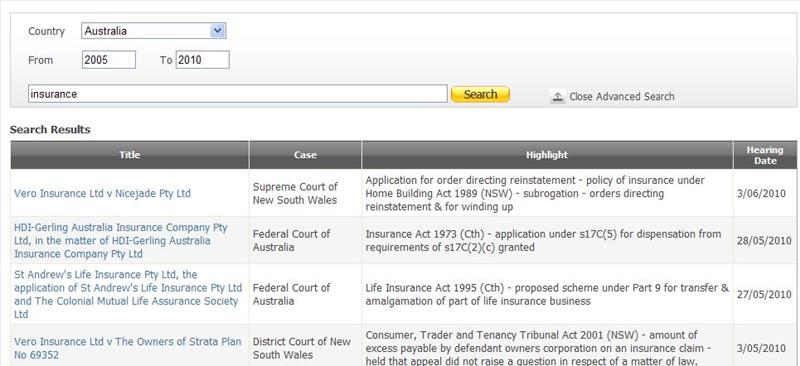Click hearing date 3/05/2010
Image resolution: width=800 pixels, height=366 pixels.
click(761, 349)
